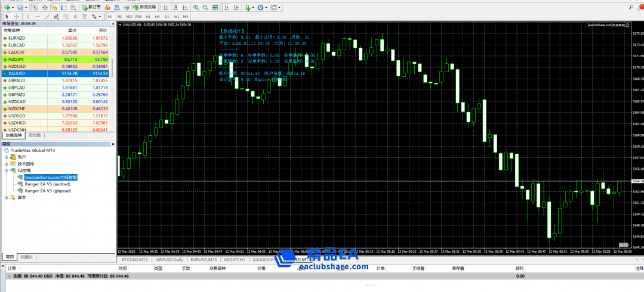The width and height of the screenshot is (644, 292).
Task: Open the EURUSD,M15 chart tab
Action: [x=203, y=260]
